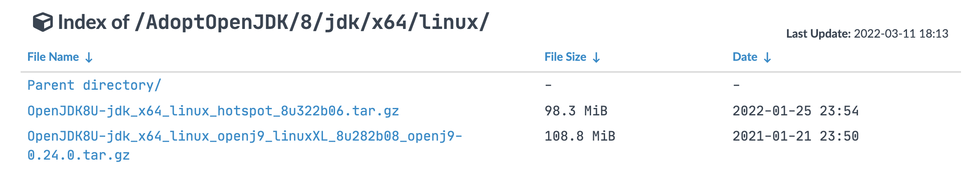This screenshot has height=177, width=980.
Task: Click the sort arrow next to Date
Action: [x=767, y=57]
